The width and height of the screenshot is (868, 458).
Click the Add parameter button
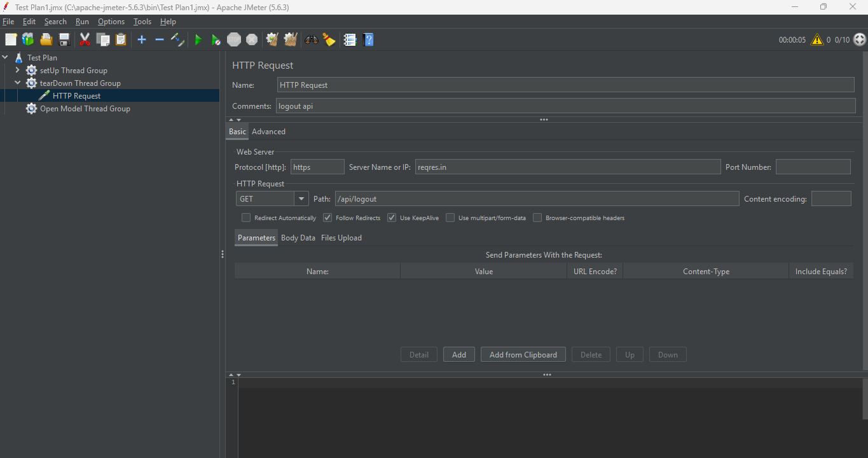pyautogui.click(x=459, y=355)
